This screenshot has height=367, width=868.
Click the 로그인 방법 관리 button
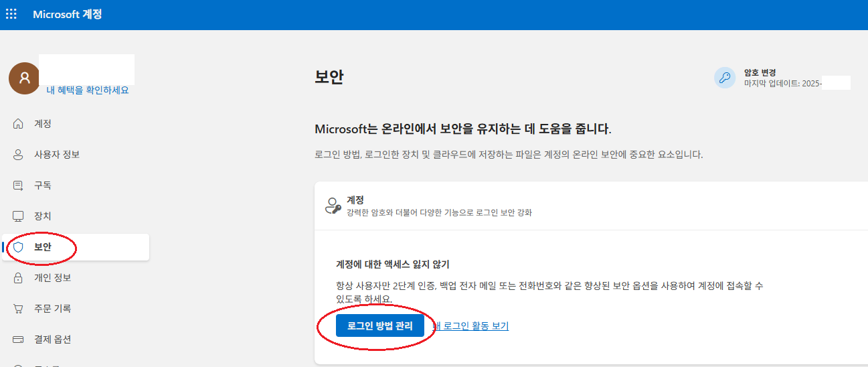pyautogui.click(x=380, y=326)
